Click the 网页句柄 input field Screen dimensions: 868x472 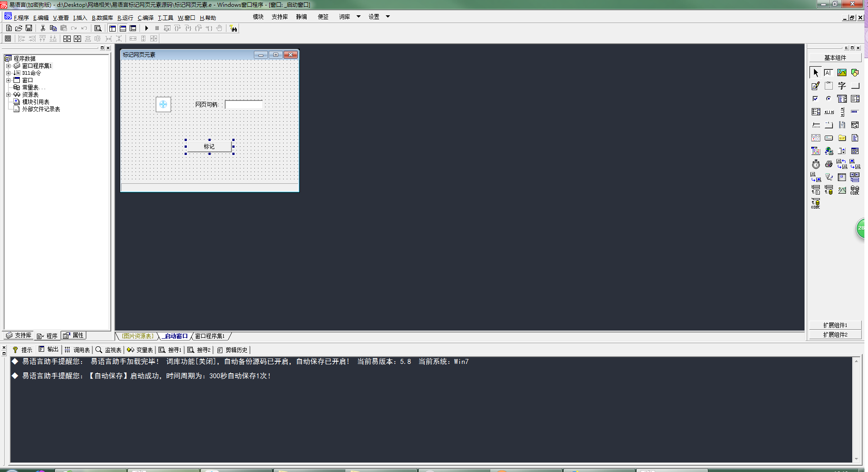click(244, 104)
